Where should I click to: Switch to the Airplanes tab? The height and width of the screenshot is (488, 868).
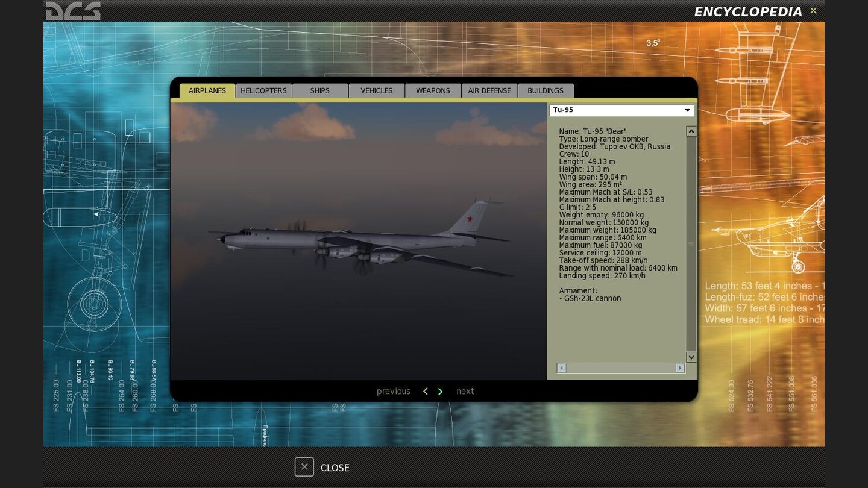207,90
